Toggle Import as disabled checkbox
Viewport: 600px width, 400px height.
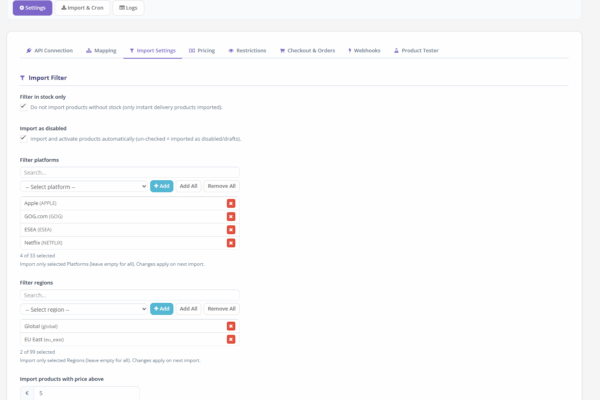(x=23, y=138)
